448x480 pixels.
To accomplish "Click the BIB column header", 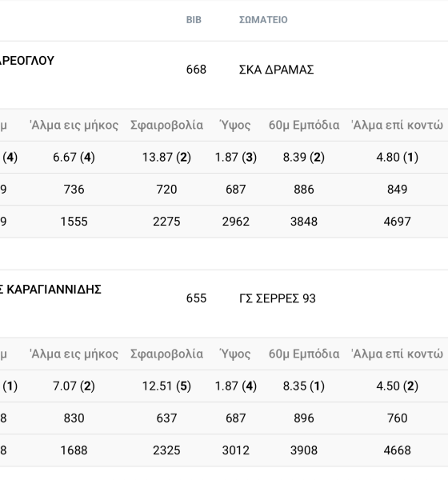I will [194, 20].
